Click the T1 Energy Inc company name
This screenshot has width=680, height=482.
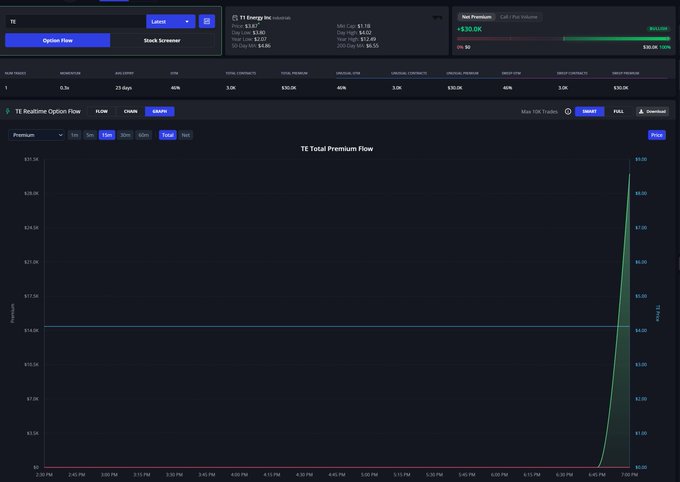255,18
